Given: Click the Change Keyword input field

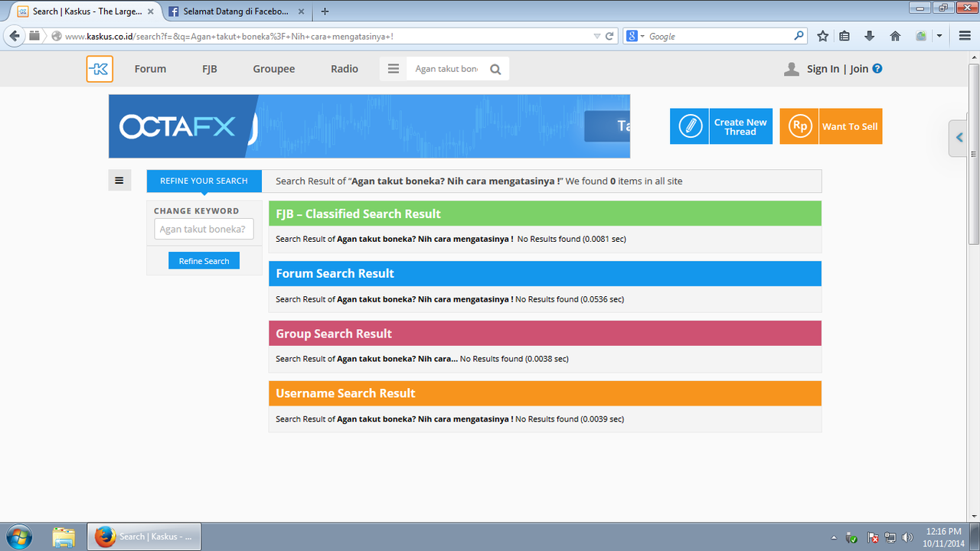Looking at the screenshot, I should point(204,229).
